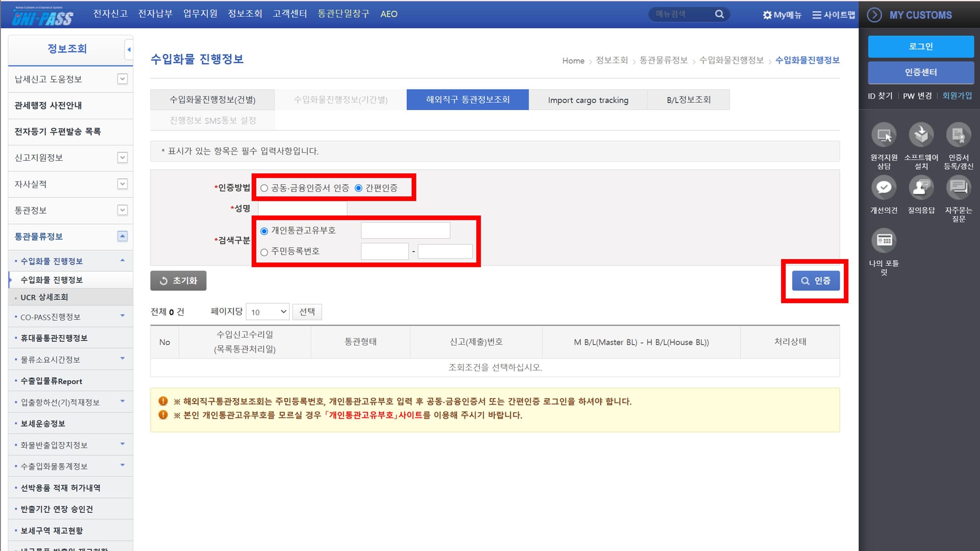The height and width of the screenshot is (551, 980).
Task: Switch to the B/L정보조회 tab
Action: [688, 100]
